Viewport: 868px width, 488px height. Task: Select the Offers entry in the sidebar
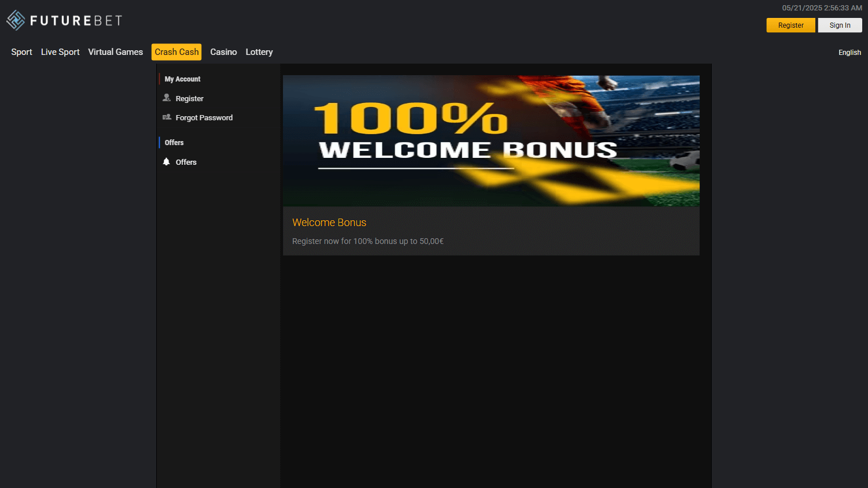click(x=186, y=162)
